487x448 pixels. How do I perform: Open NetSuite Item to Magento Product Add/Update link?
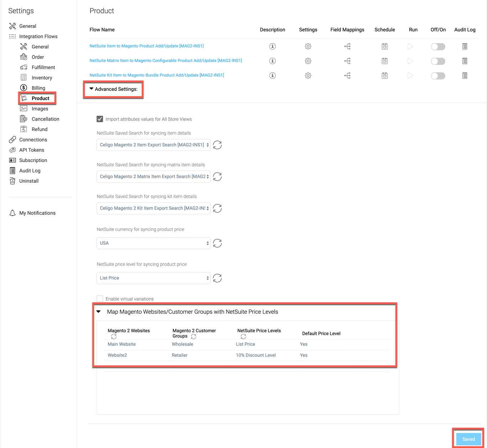click(146, 46)
